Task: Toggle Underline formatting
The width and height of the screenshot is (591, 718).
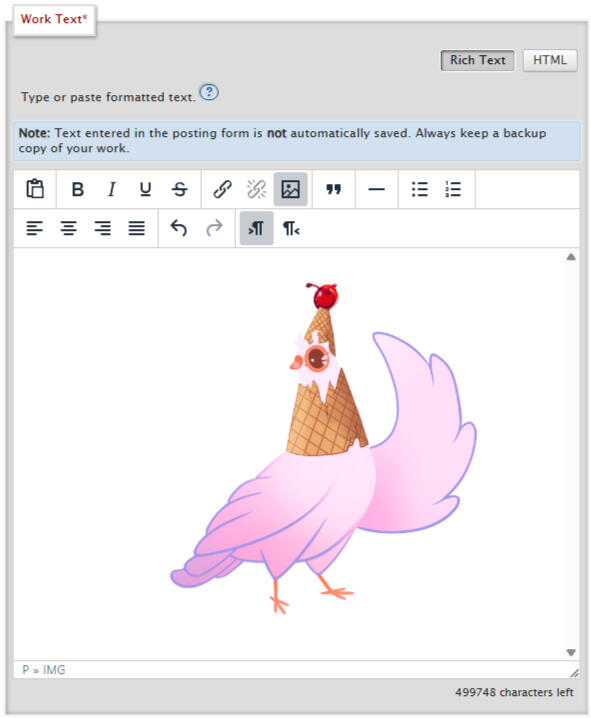Action: pos(146,189)
